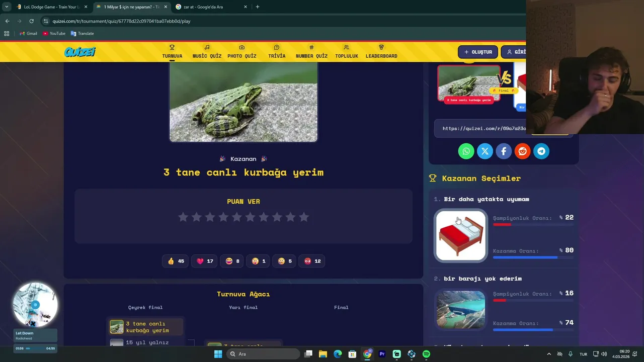The image size is (644, 362).
Task: Open the Gmail bookmark
Action: tap(28, 34)
